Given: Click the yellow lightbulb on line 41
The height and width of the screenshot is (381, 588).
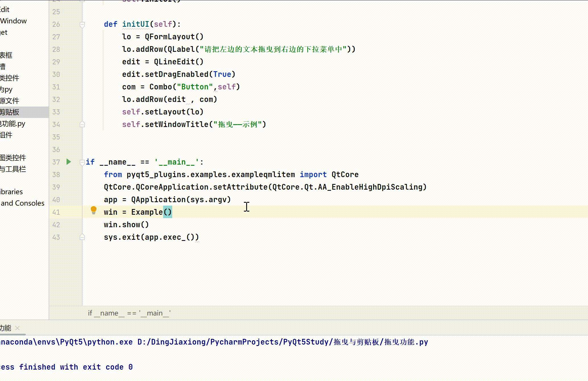Looking at the screenshot, I should pyautogui.click(x=93, y=210).
